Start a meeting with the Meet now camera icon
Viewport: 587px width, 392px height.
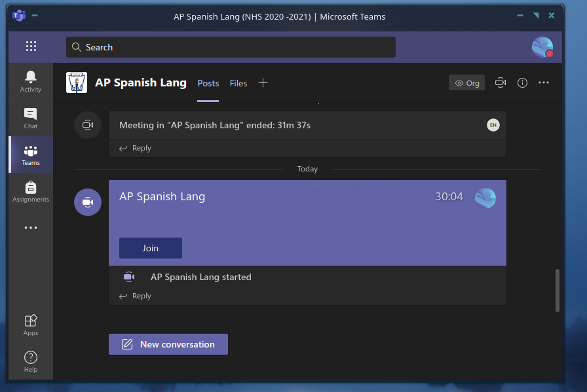coord(501,82)
